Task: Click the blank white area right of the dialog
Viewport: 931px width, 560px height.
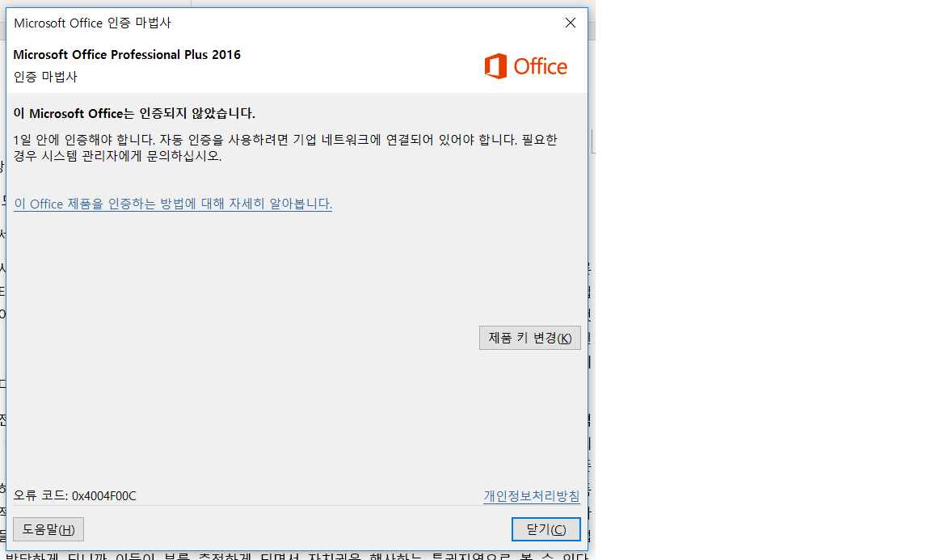Action: tap(760, 283)
